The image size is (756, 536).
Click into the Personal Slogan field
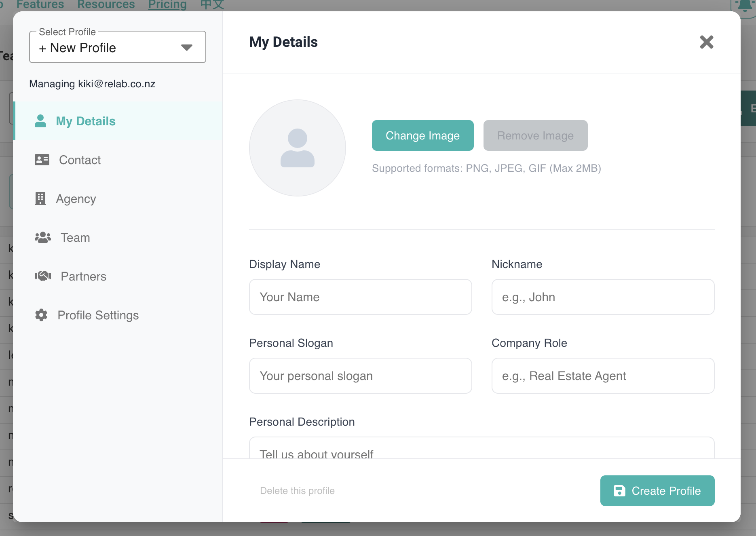[x=360, y=376]
